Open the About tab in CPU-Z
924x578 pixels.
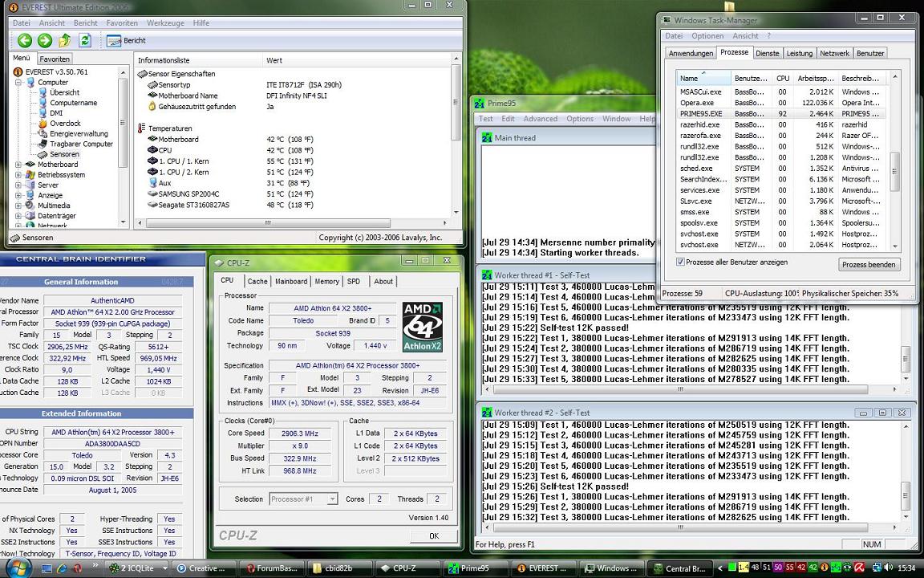click(383, 281)
